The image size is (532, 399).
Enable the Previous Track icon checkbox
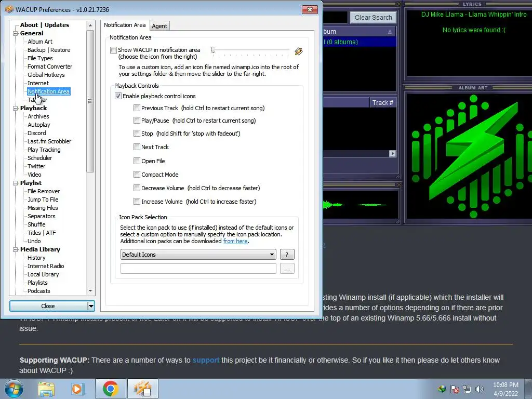click(x=137, y=108)
